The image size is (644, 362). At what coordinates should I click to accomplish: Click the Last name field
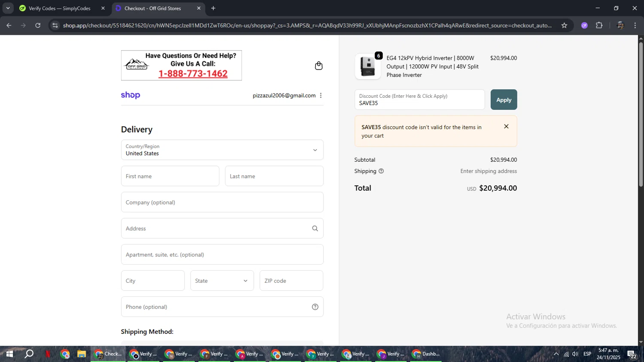click(274, 176)
